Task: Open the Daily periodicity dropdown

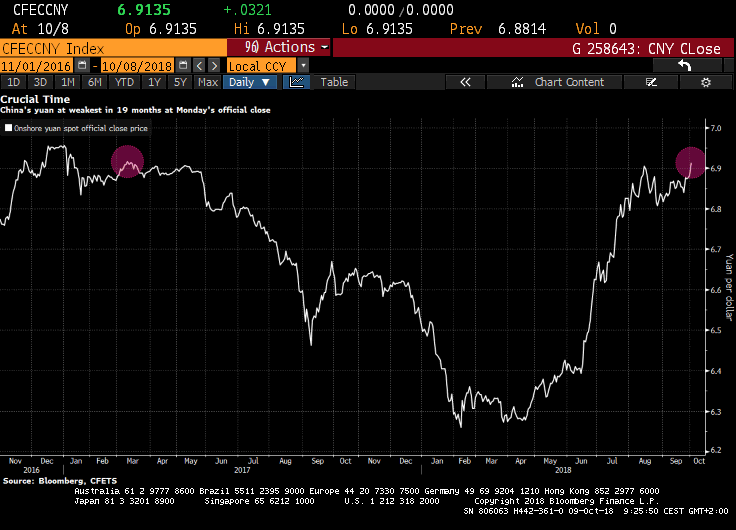Action: tap(255, 82)
